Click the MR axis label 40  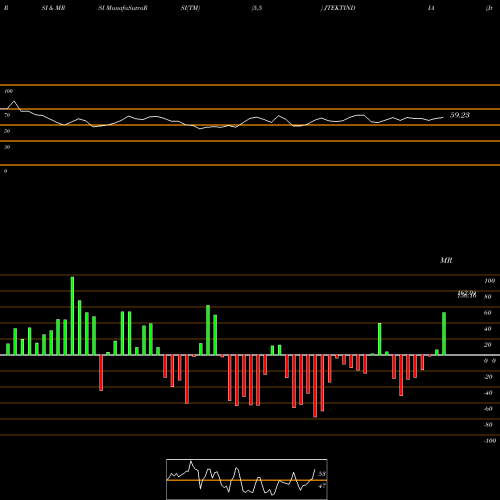488,329
